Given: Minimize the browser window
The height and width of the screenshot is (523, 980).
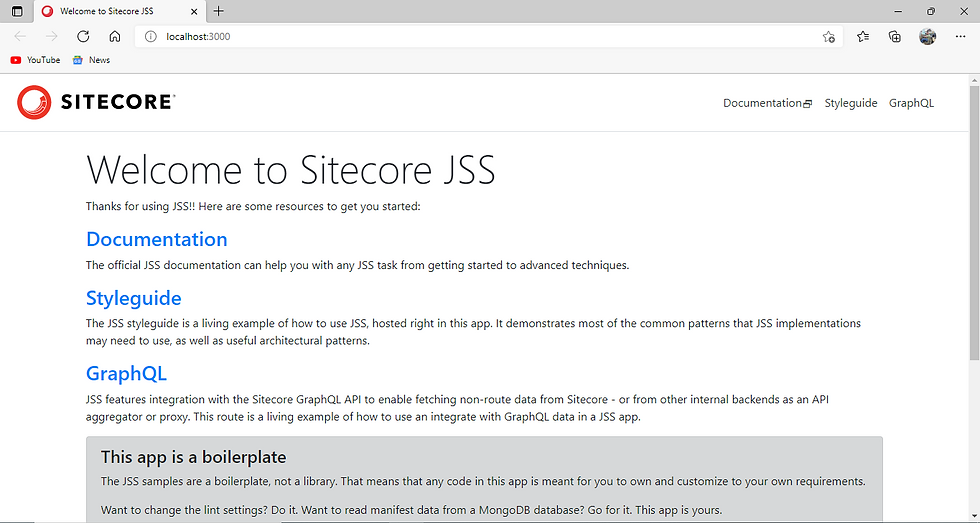Looking at the screenshot, I should (898, 11).
